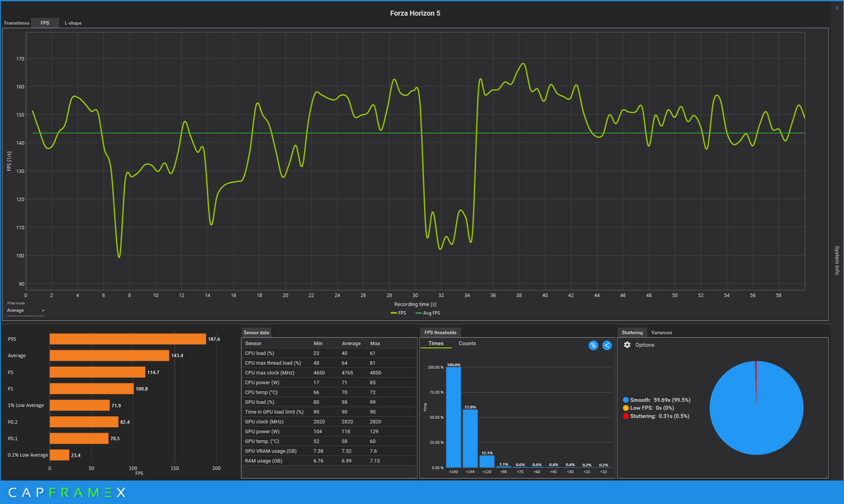The width and height of the screenshot is (844, 504).
Task: Open the Stuttering tab
Action: tap(632, 333)
